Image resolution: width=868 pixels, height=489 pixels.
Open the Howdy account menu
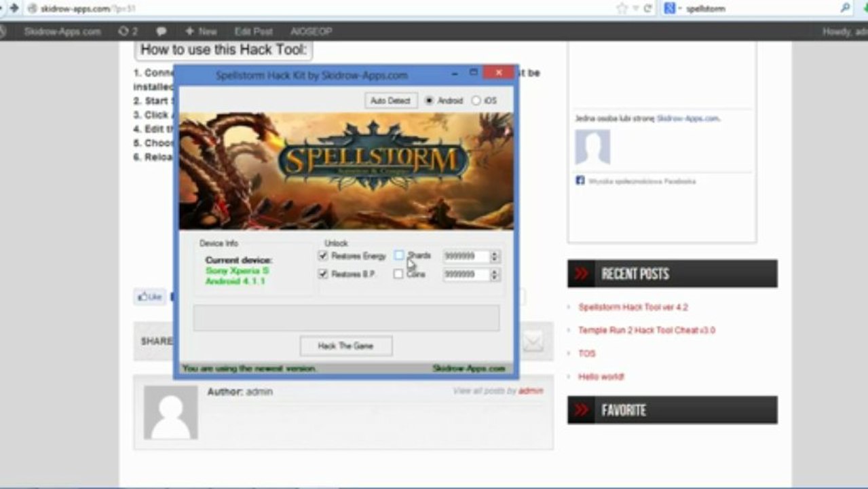coord(844,31)
